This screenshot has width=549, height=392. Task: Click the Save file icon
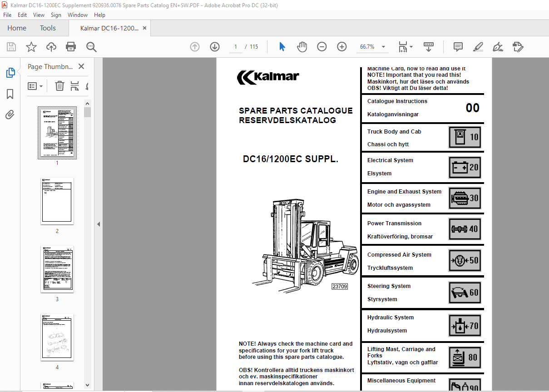[11, 46]
